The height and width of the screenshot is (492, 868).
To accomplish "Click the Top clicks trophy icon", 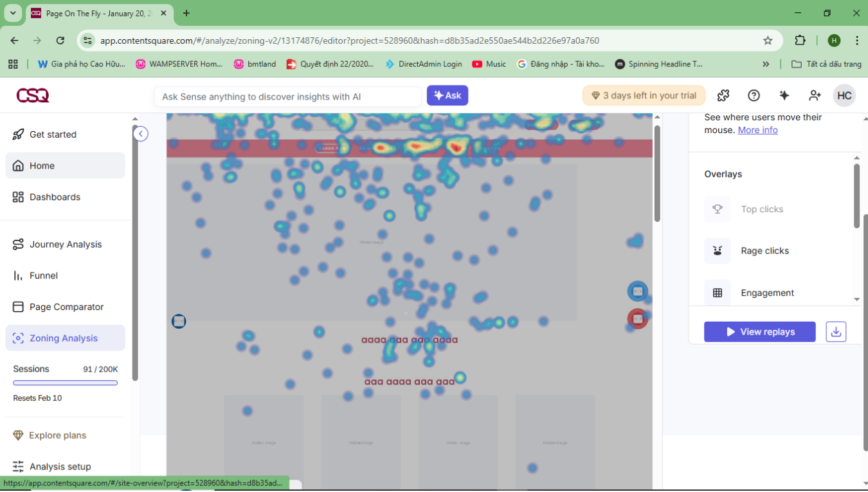I will (718, 209).
